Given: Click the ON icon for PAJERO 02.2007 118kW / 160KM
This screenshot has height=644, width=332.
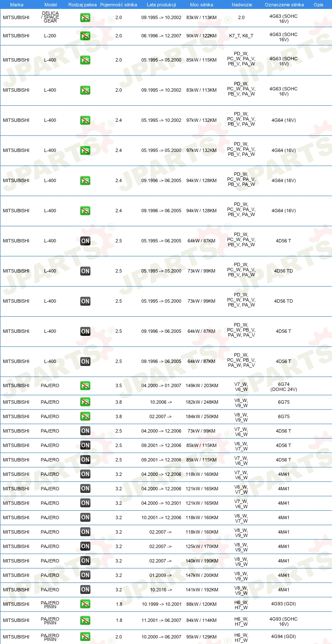Looking at the screenshot, I should pos(85,532).
